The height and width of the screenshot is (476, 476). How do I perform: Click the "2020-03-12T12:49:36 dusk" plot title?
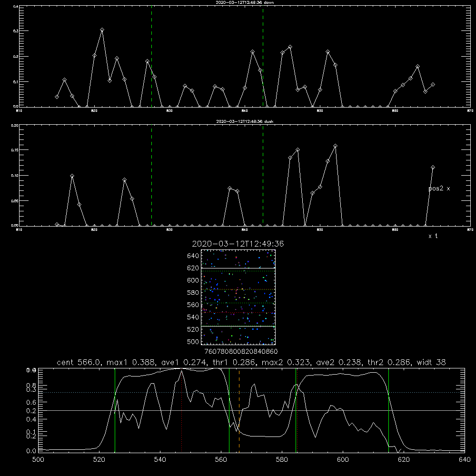[x=245, y=121]
